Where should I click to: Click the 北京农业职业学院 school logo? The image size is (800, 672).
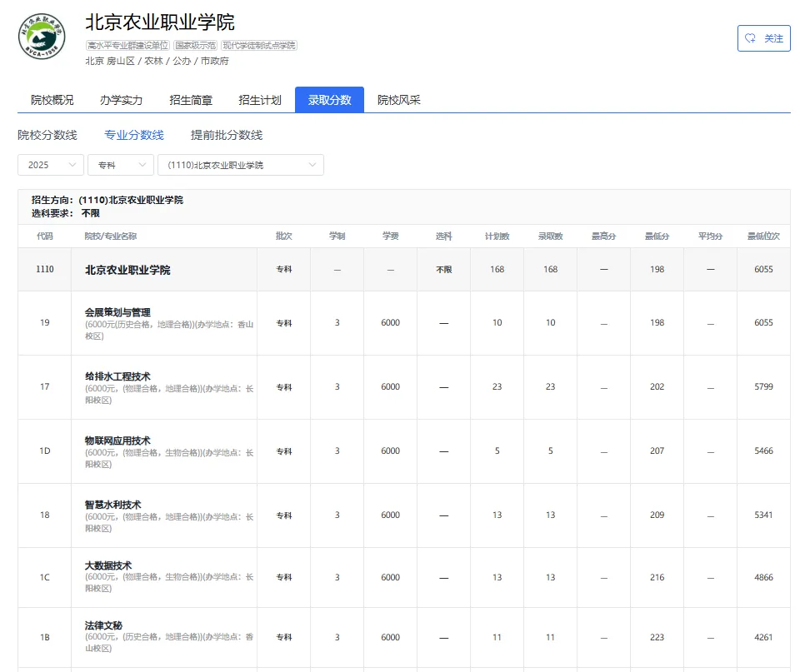tap(42, 37)
